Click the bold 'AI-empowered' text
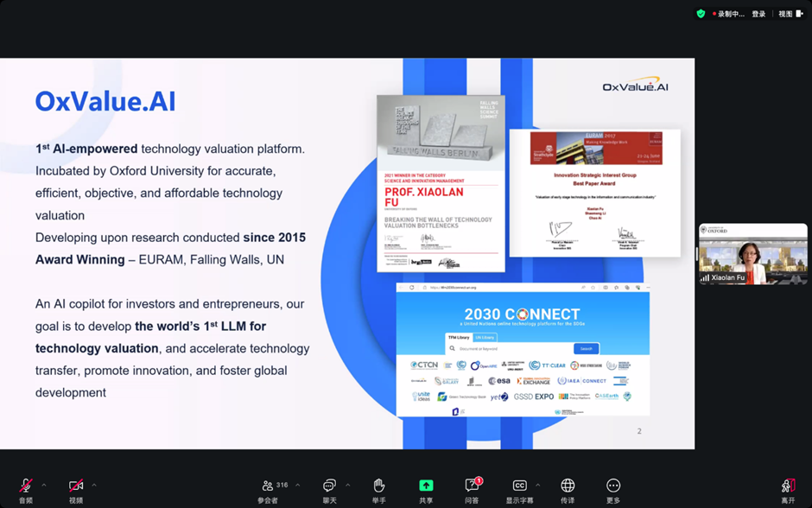This screenshot has width=812, height=508. (95, 149)
